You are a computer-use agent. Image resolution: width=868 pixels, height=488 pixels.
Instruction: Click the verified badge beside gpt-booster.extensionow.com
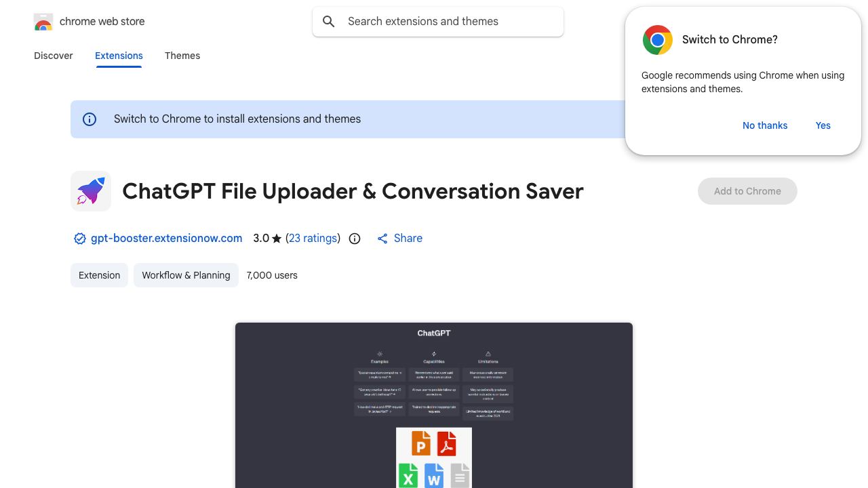coord(79,239)
